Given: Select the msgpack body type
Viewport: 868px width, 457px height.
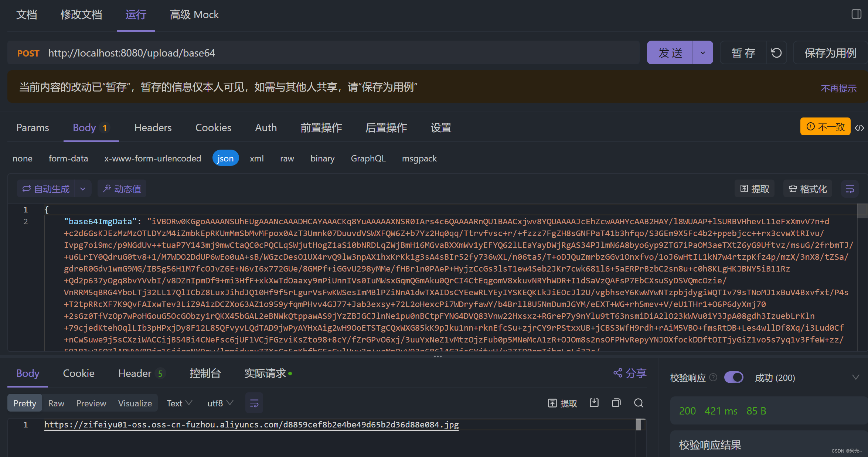Looking at the screenshot, I should click(x=419, y=158).
